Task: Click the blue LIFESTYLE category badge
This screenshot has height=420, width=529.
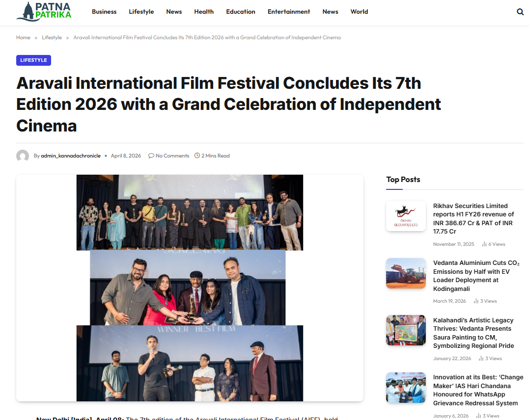Action: point(33,60)
